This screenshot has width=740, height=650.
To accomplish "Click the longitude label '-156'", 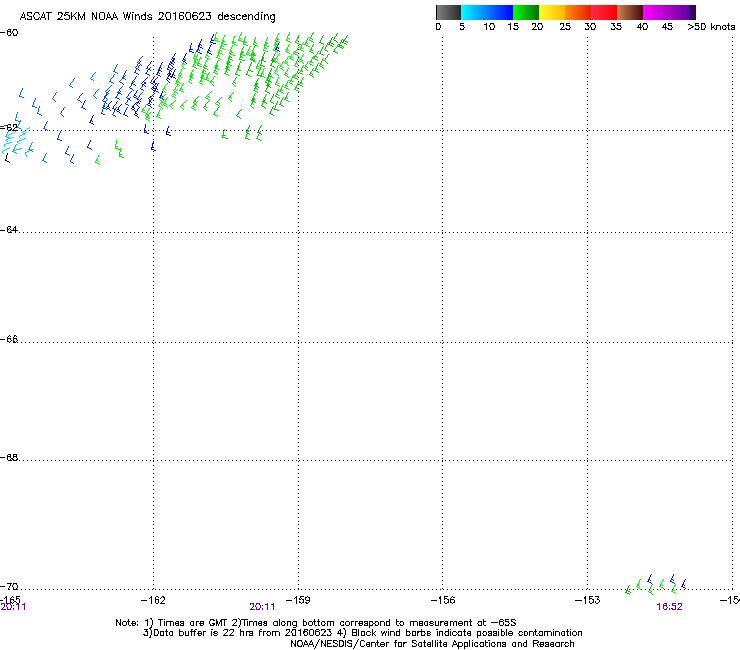I will (443, 600).
